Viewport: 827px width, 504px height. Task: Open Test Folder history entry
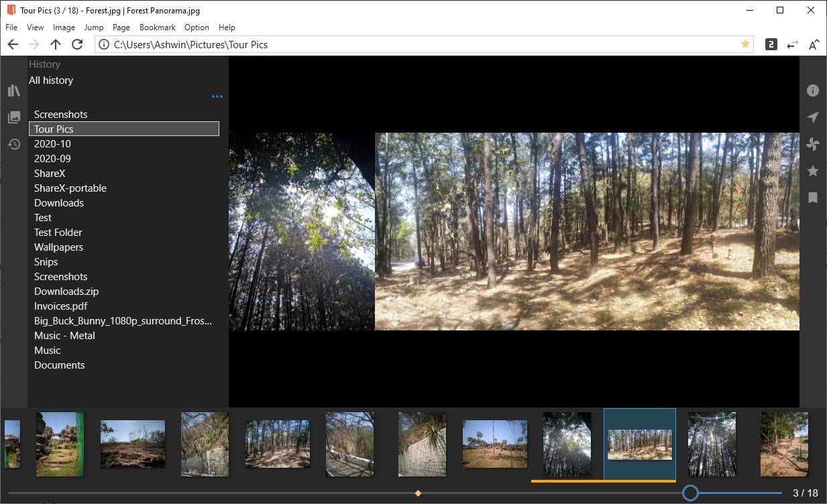(124, 233)
